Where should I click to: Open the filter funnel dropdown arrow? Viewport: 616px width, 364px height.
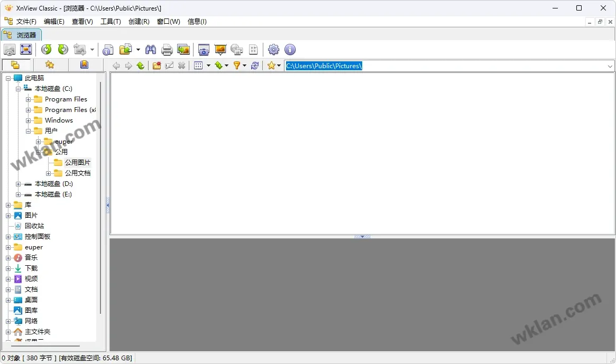pyautogui.click(x=244, y=66)
